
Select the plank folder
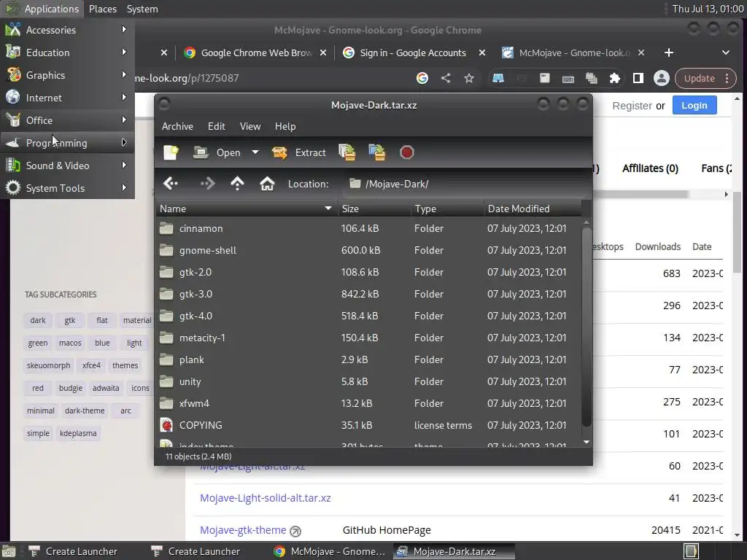point(368,360)
